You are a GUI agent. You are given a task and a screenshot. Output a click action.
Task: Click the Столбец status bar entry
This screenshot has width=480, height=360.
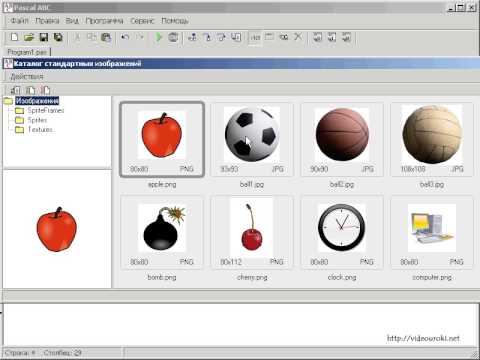coord(63,353)
